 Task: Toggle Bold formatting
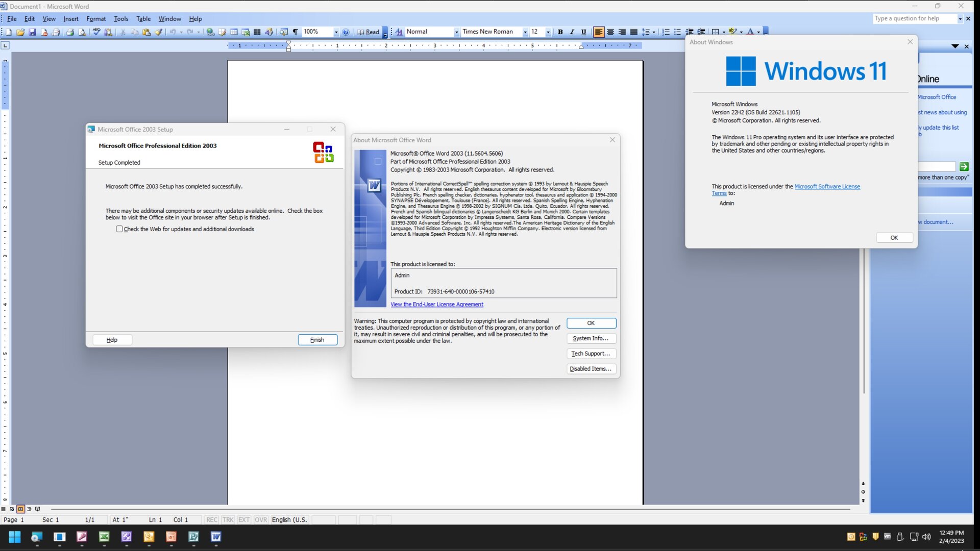[560, 32]
